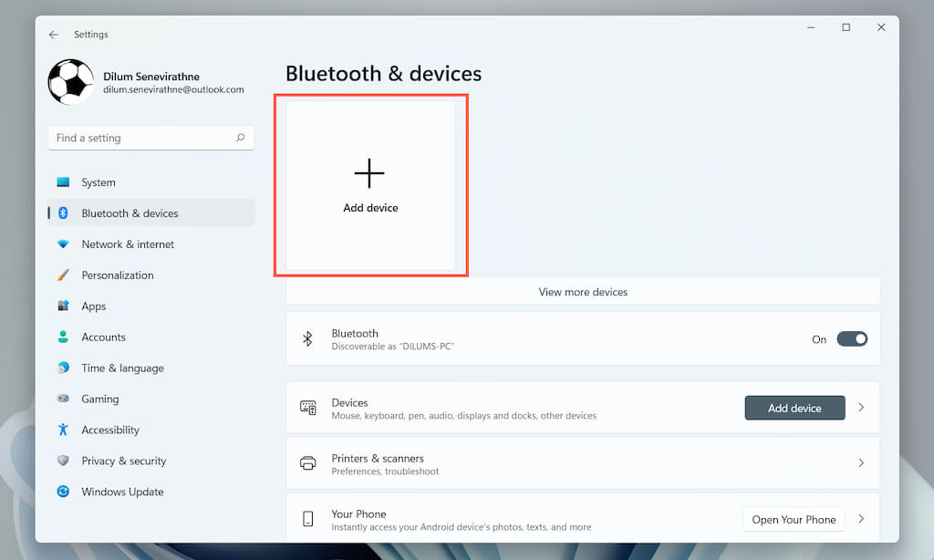Click the Privacy & security shield icon
The image size is (934, 560).
pyautogui.click(x=63, y=461)
